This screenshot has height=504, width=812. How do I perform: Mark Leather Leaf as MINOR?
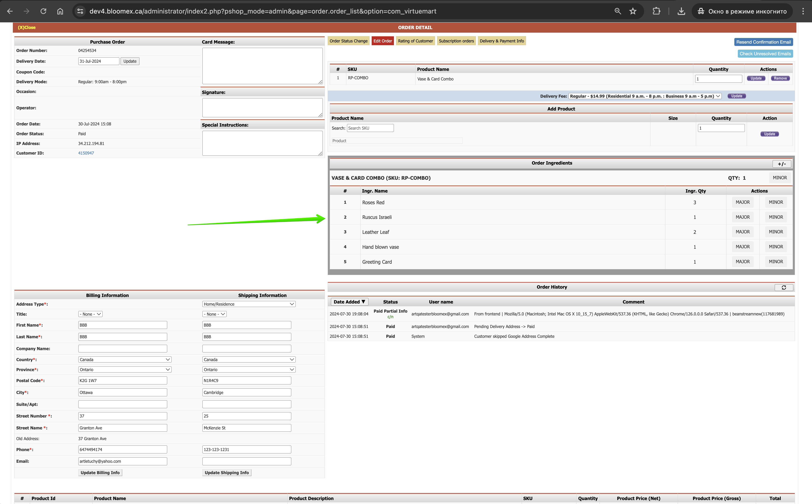click(x=776, y=232)
